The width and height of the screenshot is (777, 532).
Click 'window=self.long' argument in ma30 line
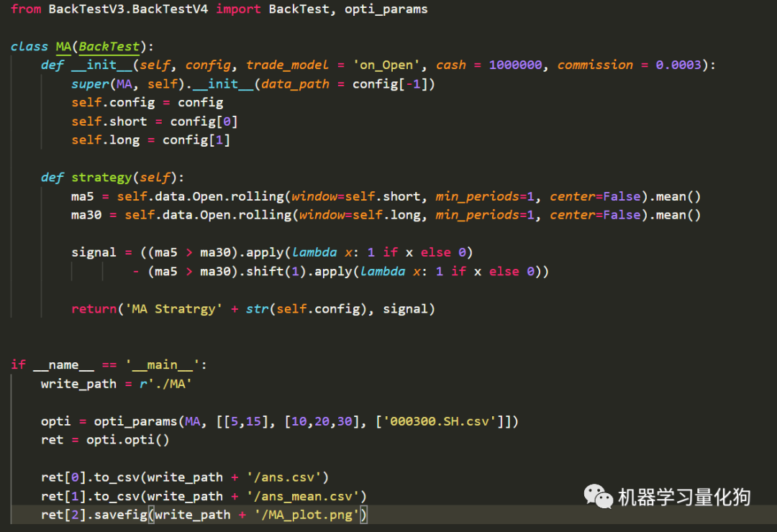(360, 215)
